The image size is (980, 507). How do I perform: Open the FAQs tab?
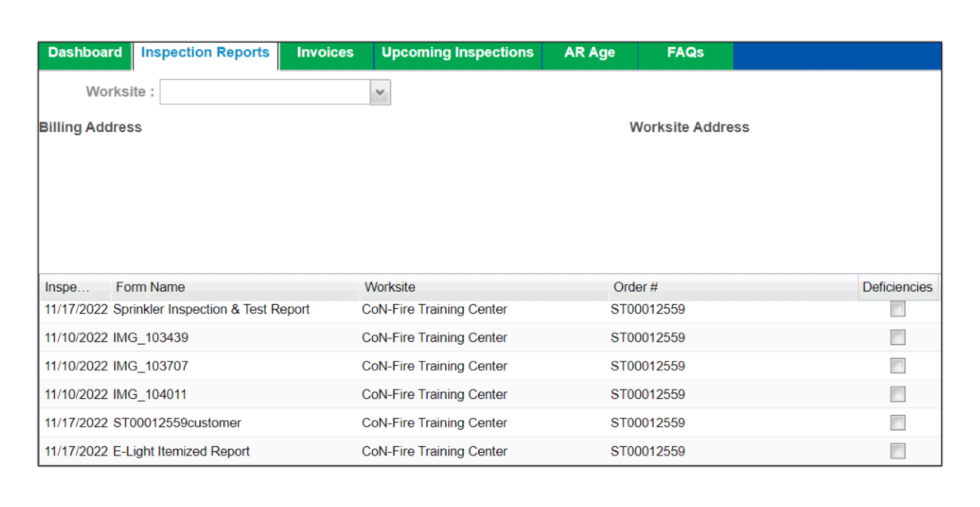click(x=685, y=53)
